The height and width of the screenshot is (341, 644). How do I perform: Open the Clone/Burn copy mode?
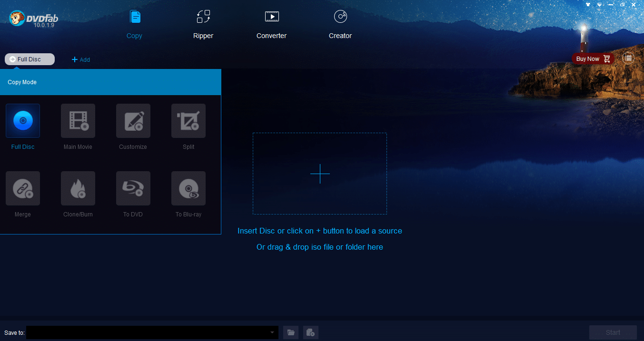point(78,188)
